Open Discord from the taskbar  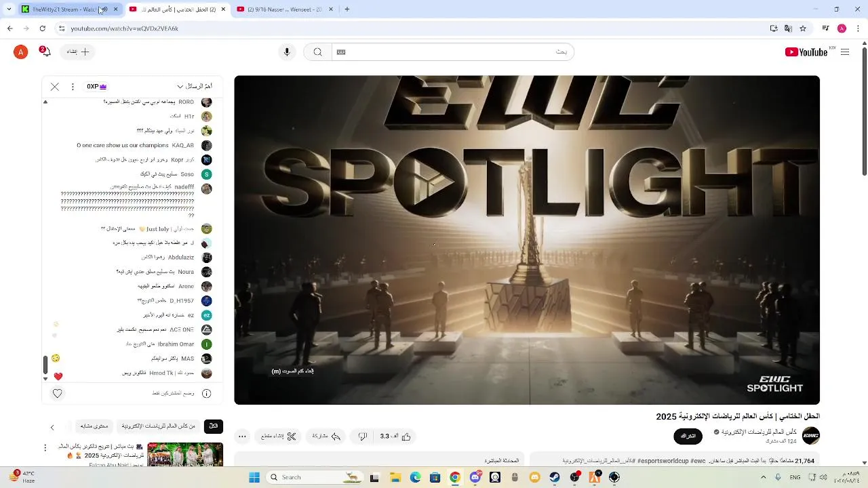coord(475,477)
